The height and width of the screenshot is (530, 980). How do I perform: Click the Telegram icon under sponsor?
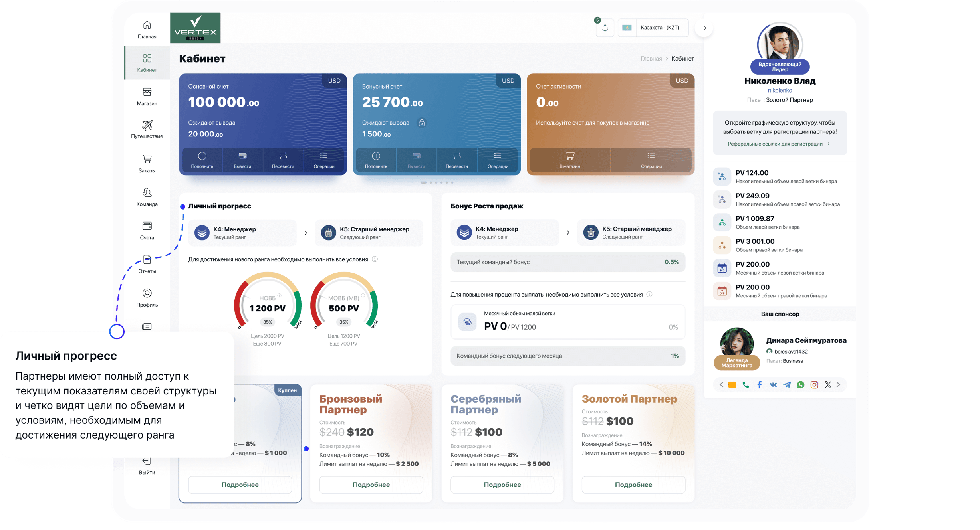pyautogui.click(x=787, y=385)
